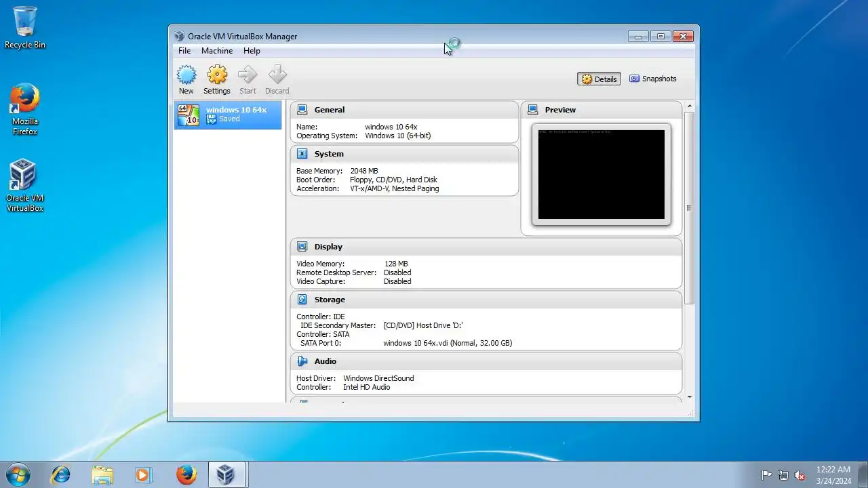This screenshot has height=488, width=868.
Task: Click 'VT-x/AMD-V, Nested Paging' acceleration value
Action: (x=395, y=188)
